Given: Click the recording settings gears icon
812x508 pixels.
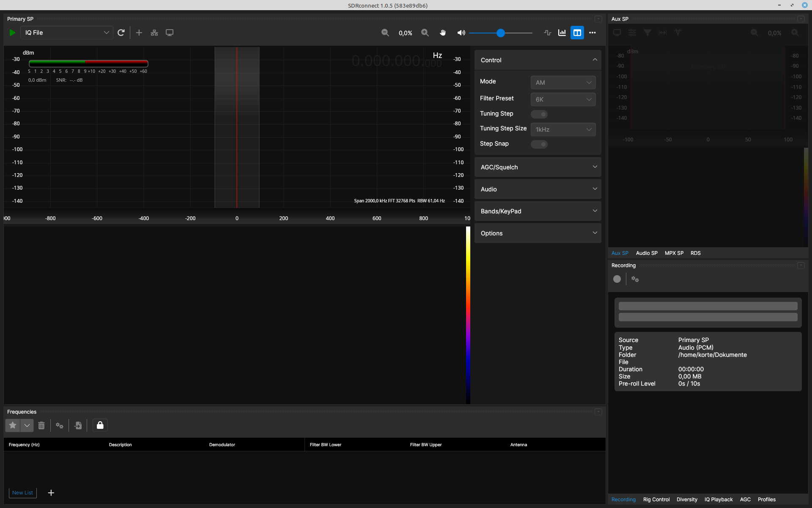Looking at the screenshot, I should click(x=635, y=279).
